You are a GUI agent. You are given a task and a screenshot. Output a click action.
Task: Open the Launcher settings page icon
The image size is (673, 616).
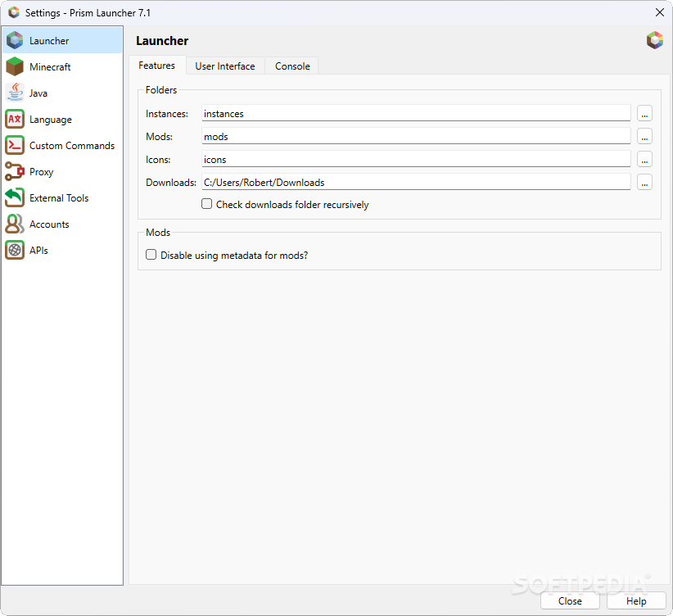tap(15, 40)
